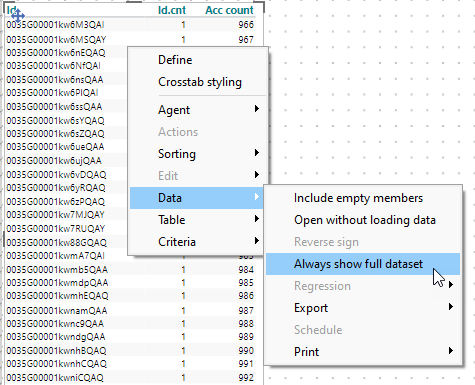Select the highlighted Data menu item
475x385 pixels.
click(197, 198)
